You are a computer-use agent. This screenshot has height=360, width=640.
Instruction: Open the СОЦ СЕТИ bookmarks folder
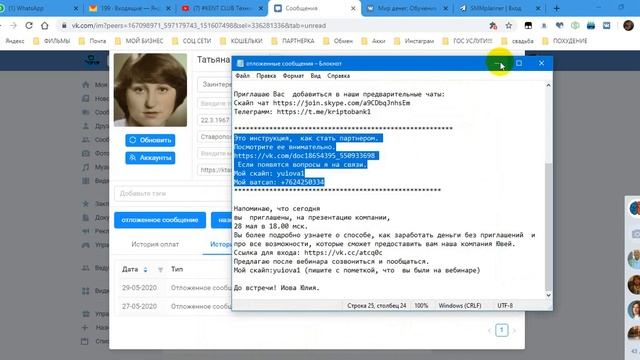(192, 41)
